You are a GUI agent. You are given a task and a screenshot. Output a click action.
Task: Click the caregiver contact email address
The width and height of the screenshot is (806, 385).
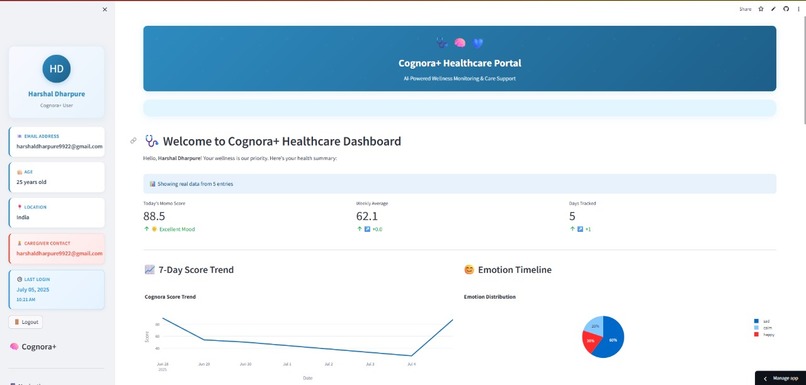point(59,253)
